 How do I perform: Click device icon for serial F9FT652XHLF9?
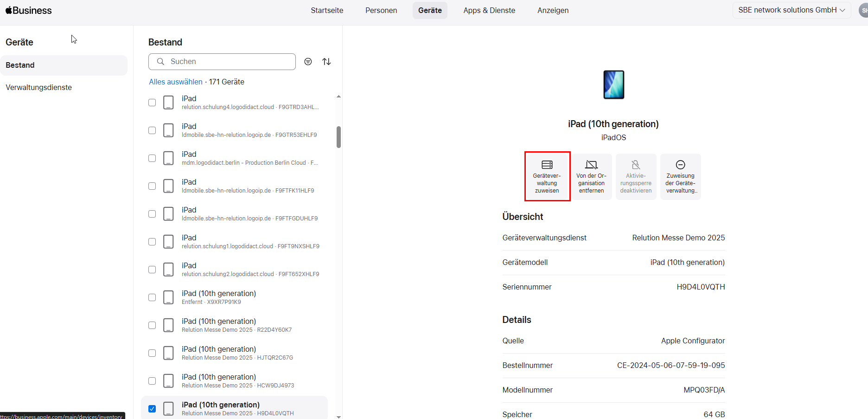(169, 270)
